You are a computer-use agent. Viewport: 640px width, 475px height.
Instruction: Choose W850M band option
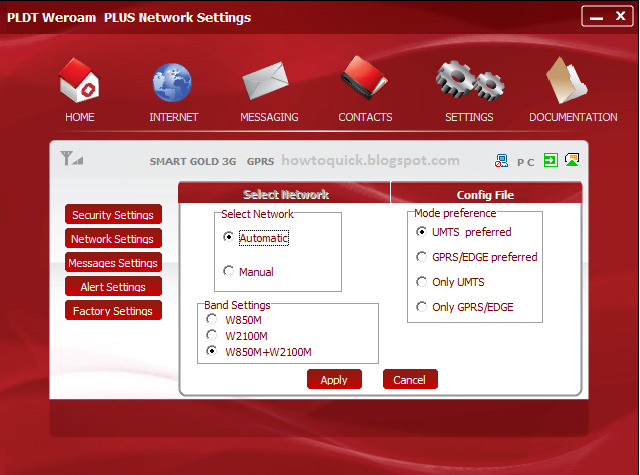pyautogui.click(x=211, y=319)
